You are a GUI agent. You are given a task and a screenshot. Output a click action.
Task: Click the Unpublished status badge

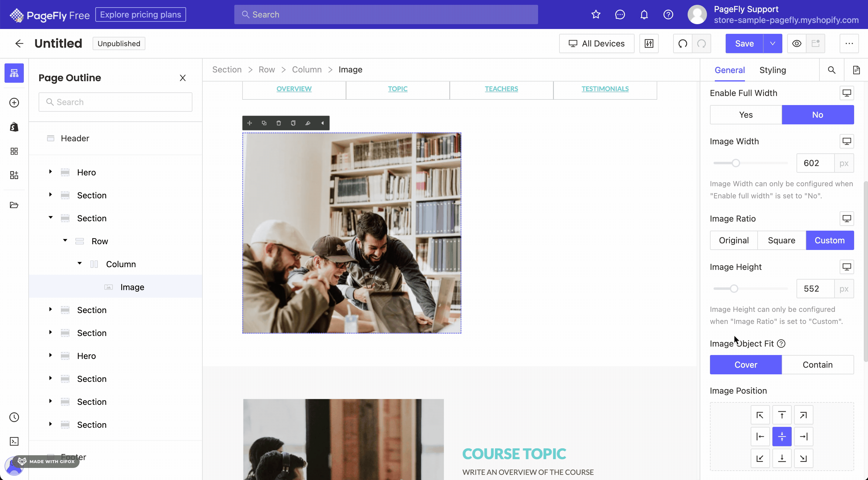pyautogui.click(x=119, y=43)
